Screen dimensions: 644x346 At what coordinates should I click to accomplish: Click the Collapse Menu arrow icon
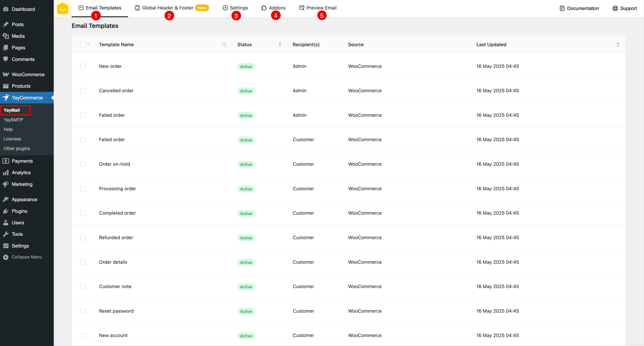pyautogui.click(x=6, y=257)
